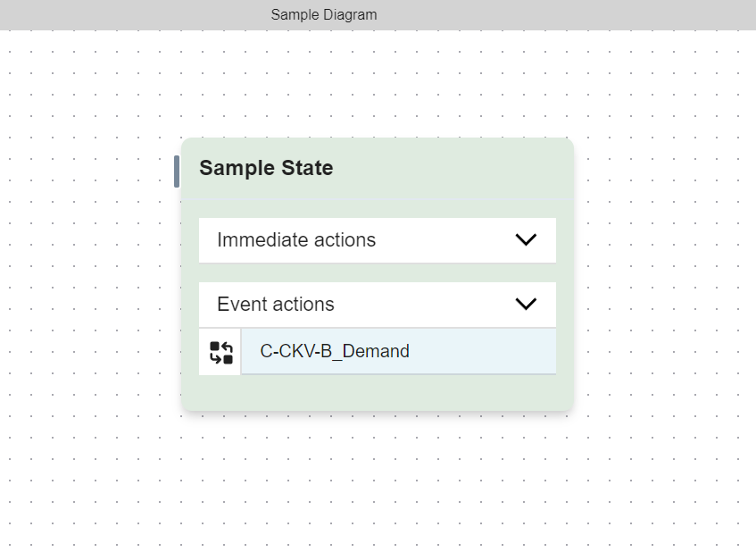Collapse the Immediate actions chevron
This screenshot has width=756, height=552.
pos(526,239)
